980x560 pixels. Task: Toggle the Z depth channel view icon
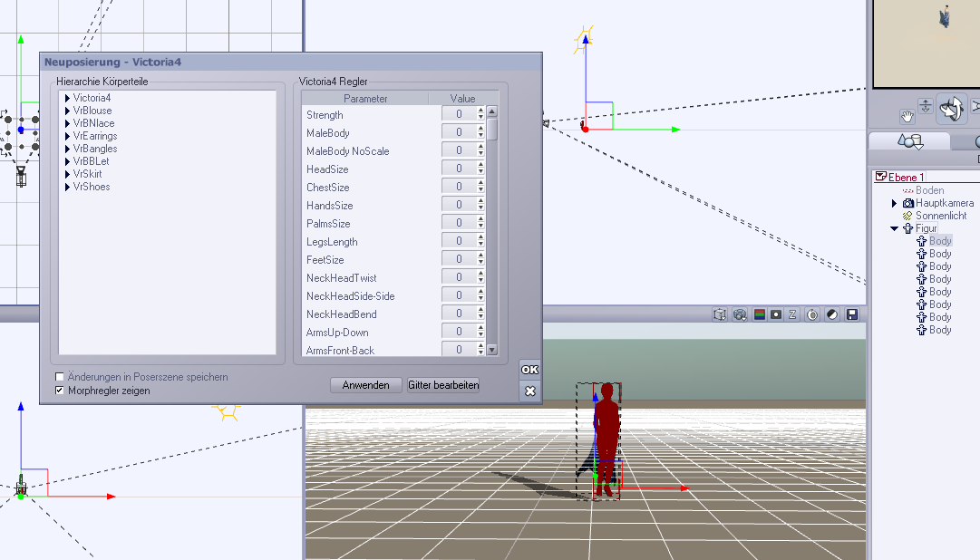[x=792, y=314]
